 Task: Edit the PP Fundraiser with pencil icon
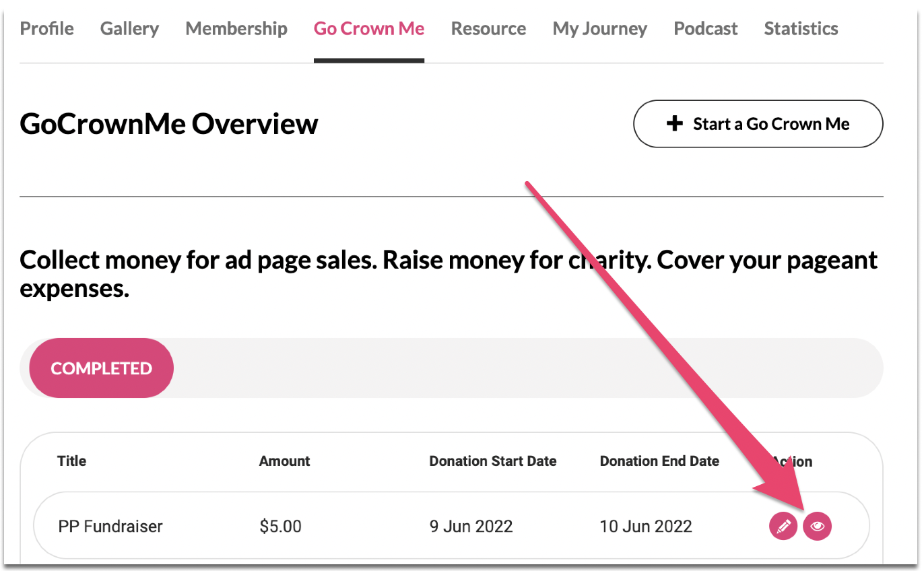click(783, 527)
